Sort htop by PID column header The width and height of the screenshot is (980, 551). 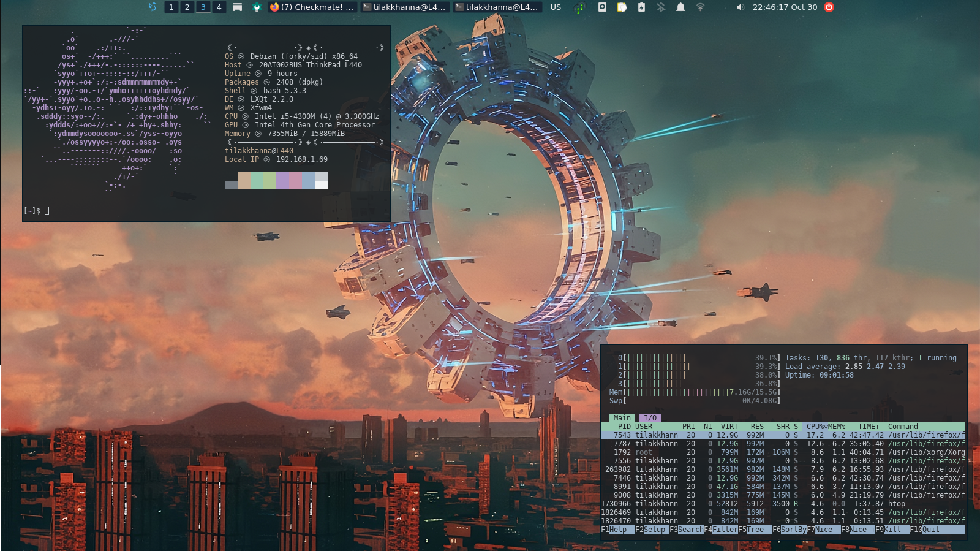point(624,427)
